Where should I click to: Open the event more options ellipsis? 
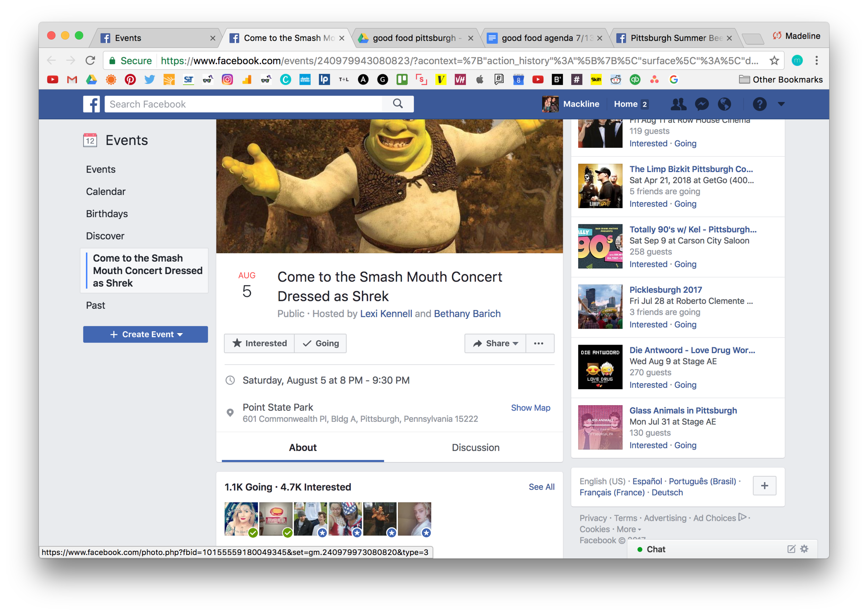[x=540, y=344]
